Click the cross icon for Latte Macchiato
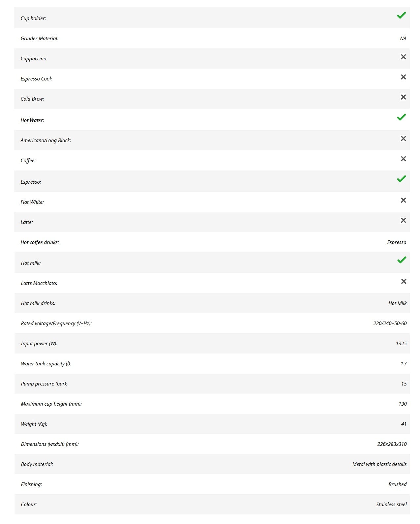 [x=404, y=282]
